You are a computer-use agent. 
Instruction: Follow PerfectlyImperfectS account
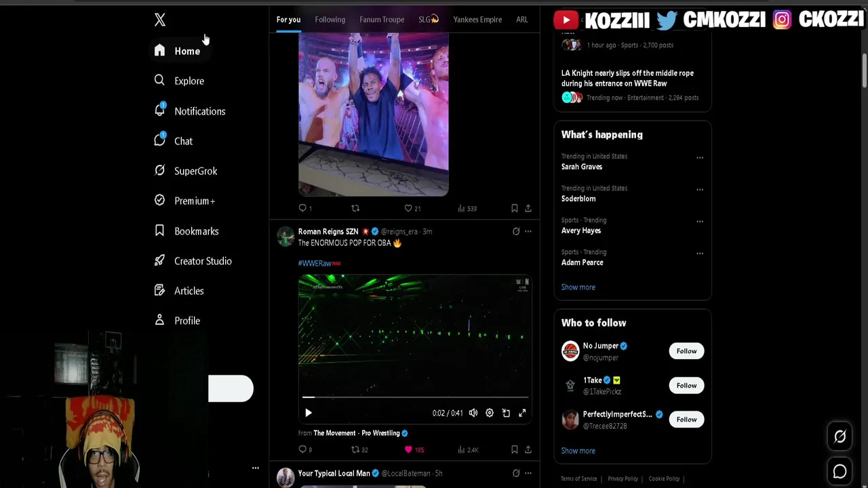pos(686,420)
